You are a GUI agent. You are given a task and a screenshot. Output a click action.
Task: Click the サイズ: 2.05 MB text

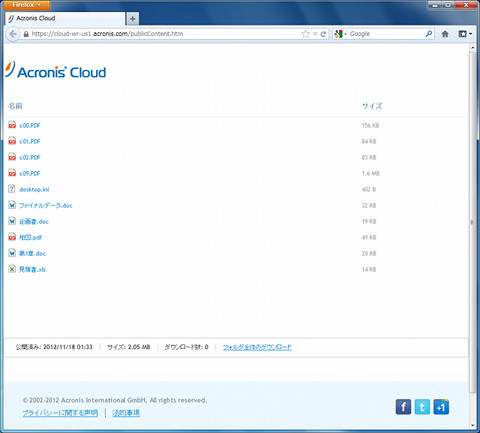pyautogui.click(x=129, y=347)
